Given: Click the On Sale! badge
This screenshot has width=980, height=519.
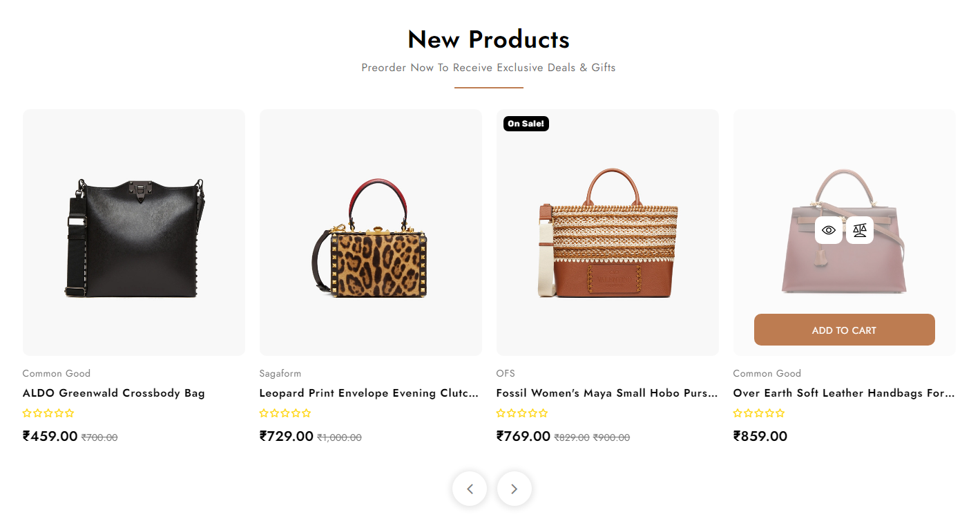Looking at the screenshot, I should pos(526,124).
